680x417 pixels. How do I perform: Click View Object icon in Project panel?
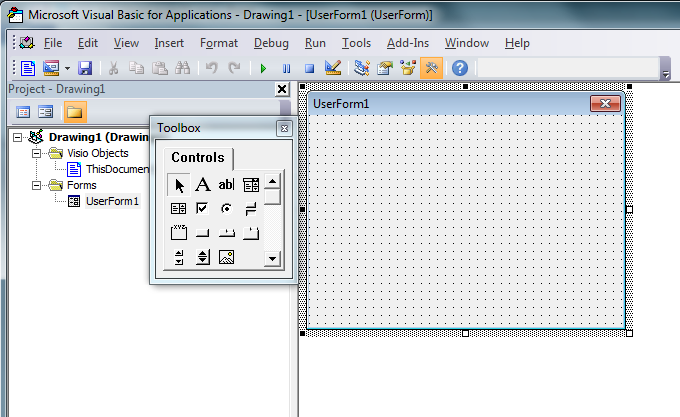point(46,112)
